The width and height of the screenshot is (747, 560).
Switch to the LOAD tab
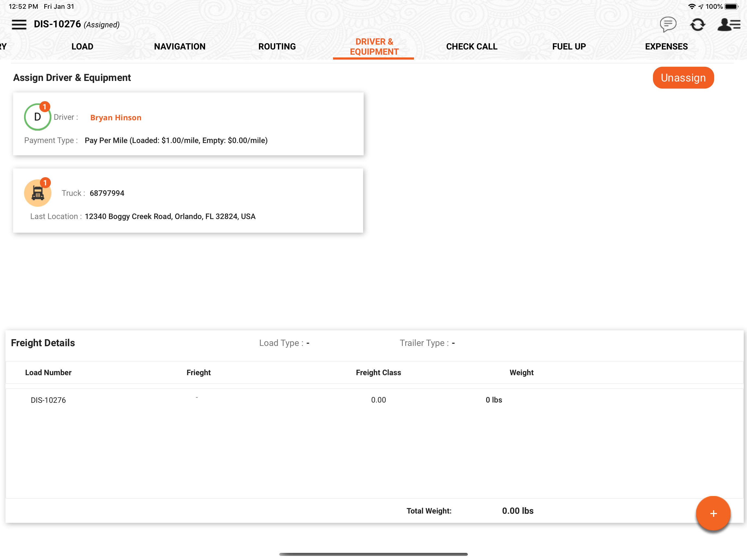click(82, 46)
